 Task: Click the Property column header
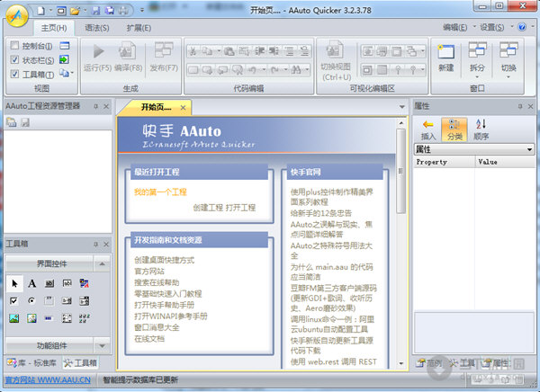coord(444,162)
